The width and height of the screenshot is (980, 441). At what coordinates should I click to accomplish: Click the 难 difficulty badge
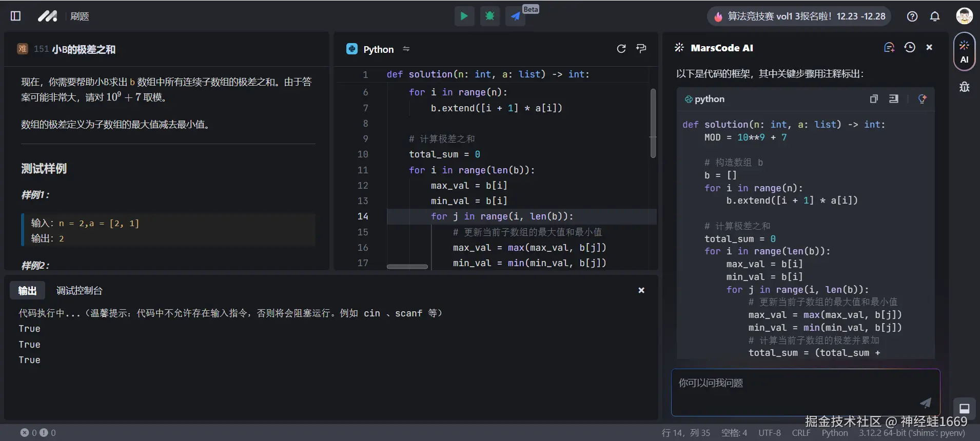(22, 49)
